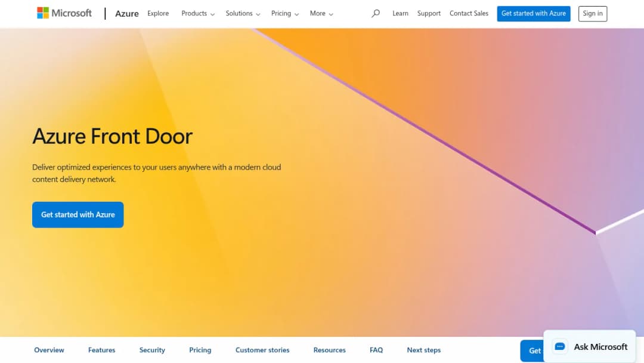
Task: Jump to the Features section tab
Action: click(101, 350)
